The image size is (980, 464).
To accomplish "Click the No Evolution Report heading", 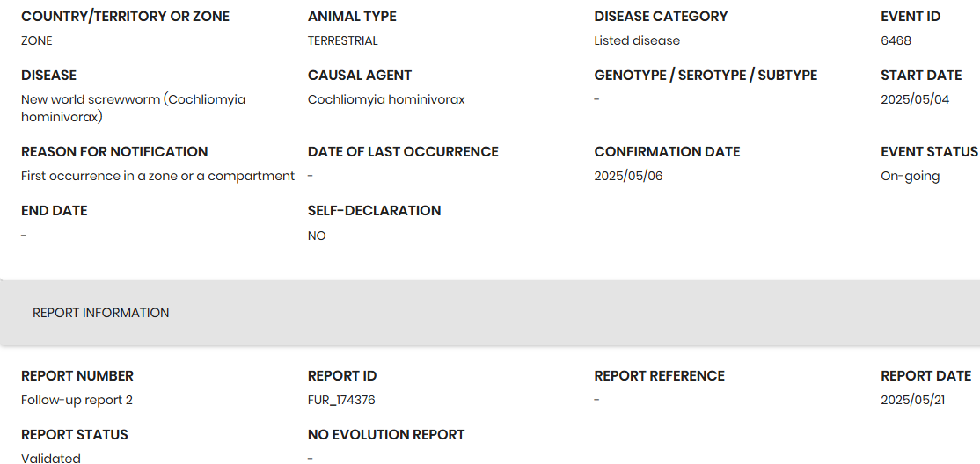I will click(385, 435).
